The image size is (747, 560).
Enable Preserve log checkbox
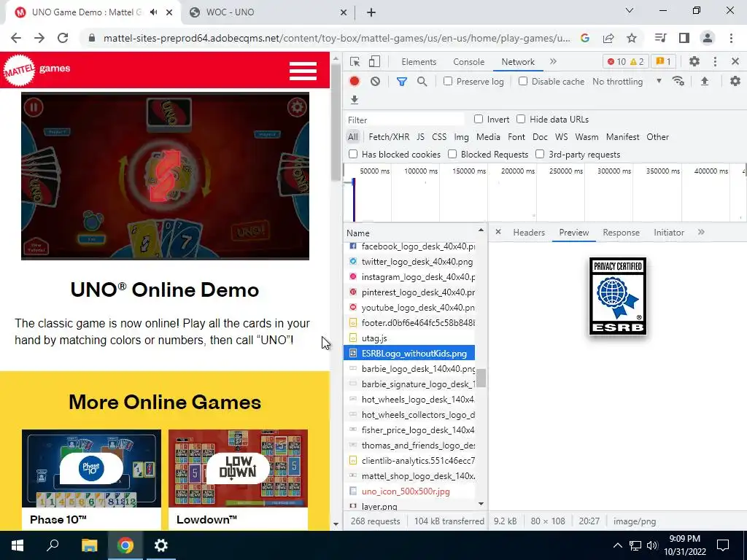[448, 81]
